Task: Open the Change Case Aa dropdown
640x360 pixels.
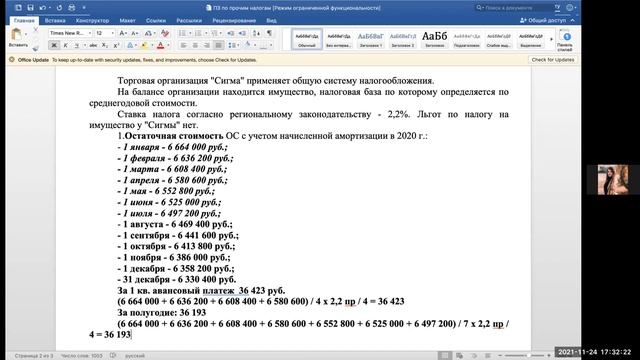Action: click(149, 33)
